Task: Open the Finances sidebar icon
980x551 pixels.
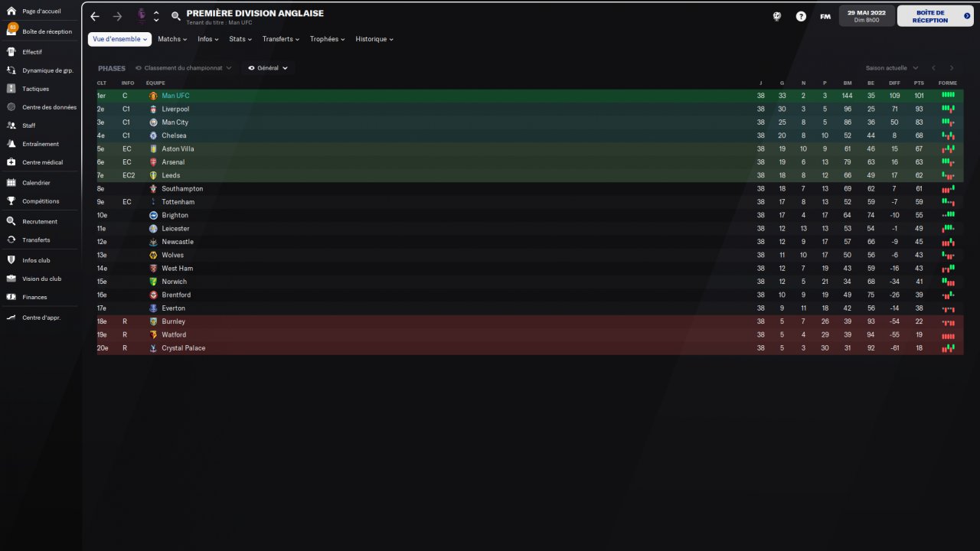Action: tap(11, 297)
